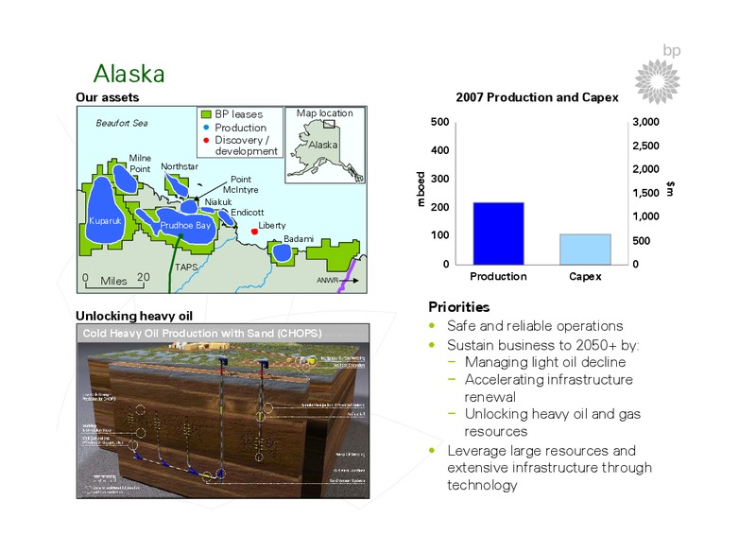This screenshot has height=535, width=756.
Task: Click the 'Priorities' heading
Action: (459, 307)
